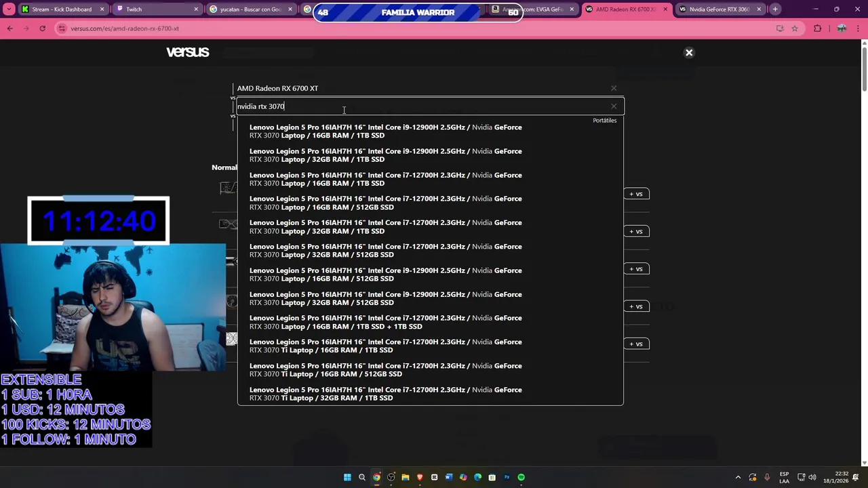Open Photoshop from the taskbar
Viewport: 868px width, 488px height.
(507, 477)
